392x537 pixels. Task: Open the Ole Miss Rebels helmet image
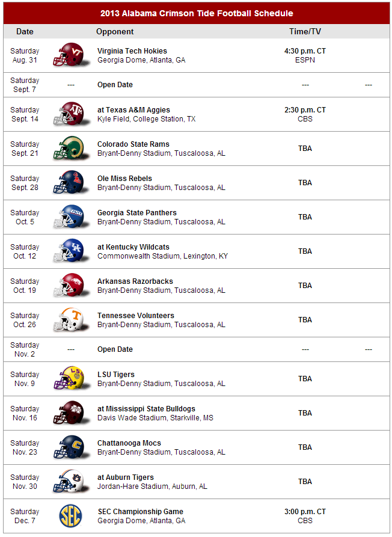pyautogui.click(x=70, y=182)
